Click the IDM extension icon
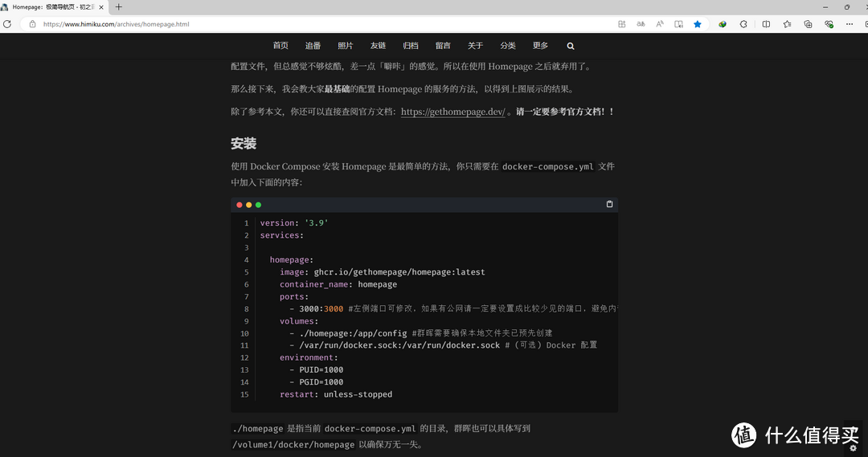868x457 pixels. (723, 24)
